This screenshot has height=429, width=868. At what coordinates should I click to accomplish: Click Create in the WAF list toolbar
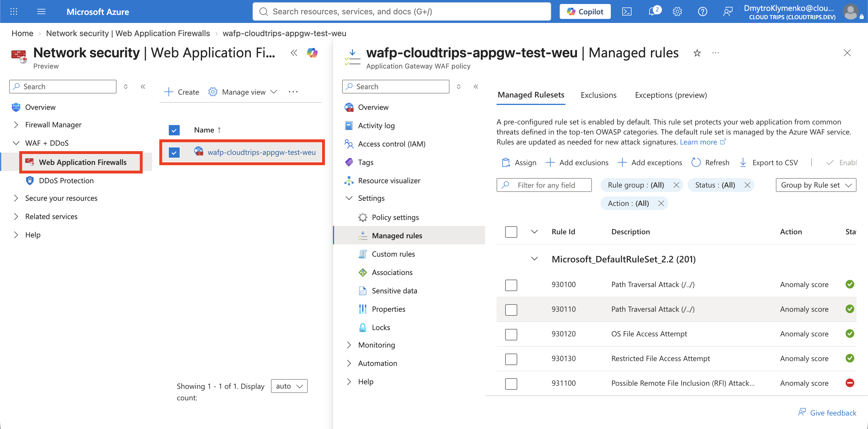tap(181, 92)
